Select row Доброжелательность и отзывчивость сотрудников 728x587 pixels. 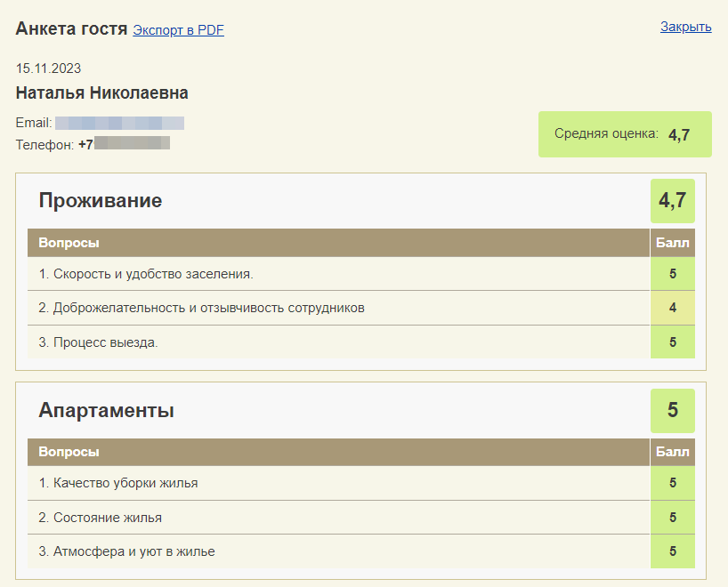pos(338,308)
